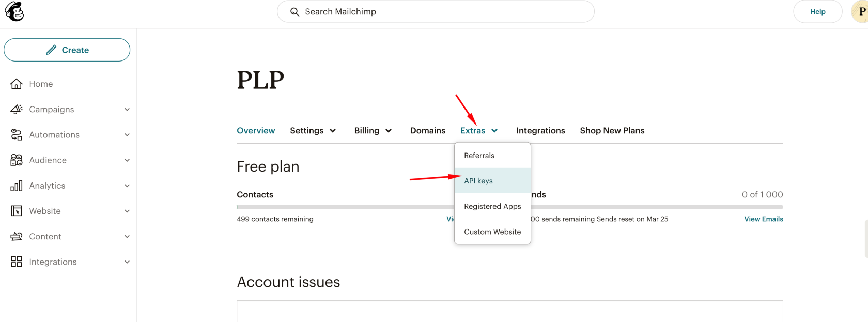Click the Integrations grid icon
Screen dimensions: 868x322
click(17, 262)
